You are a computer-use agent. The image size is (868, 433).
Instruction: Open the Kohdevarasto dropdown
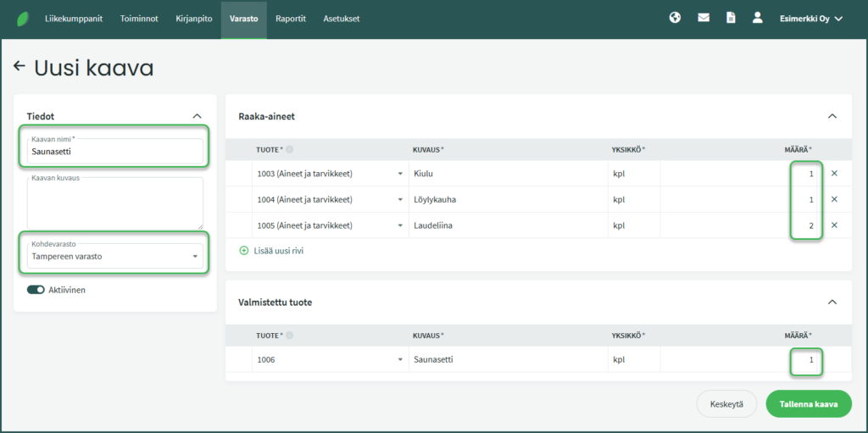click(115, 256)
